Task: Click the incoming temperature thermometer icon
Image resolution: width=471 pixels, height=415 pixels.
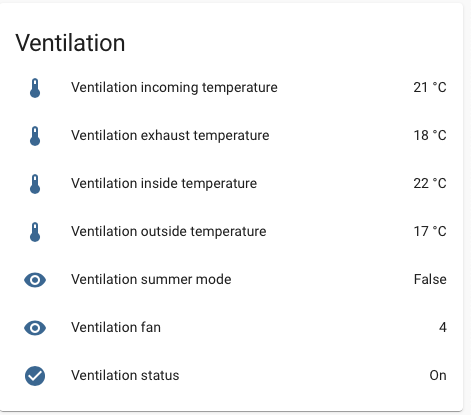Action: click(35, 88)
